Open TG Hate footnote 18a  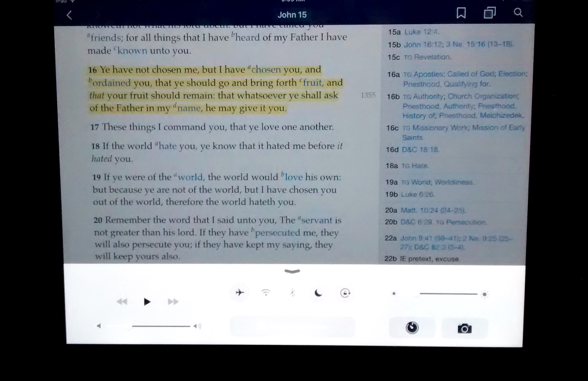pyautogui.click(x=415, y=166)
